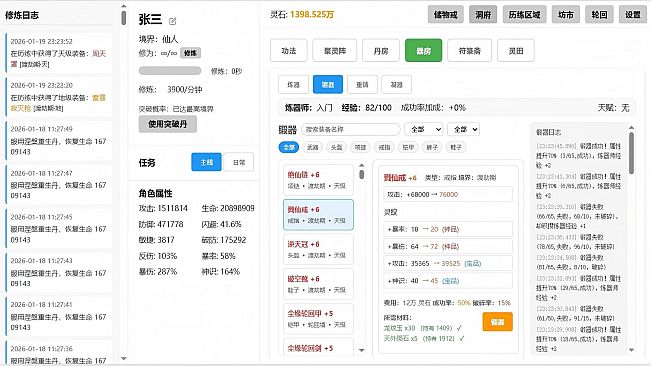This screenshot has width=651, height=366.
Task: Select the 金缕轮回剑 +5 item card
Action: [318, 348]
